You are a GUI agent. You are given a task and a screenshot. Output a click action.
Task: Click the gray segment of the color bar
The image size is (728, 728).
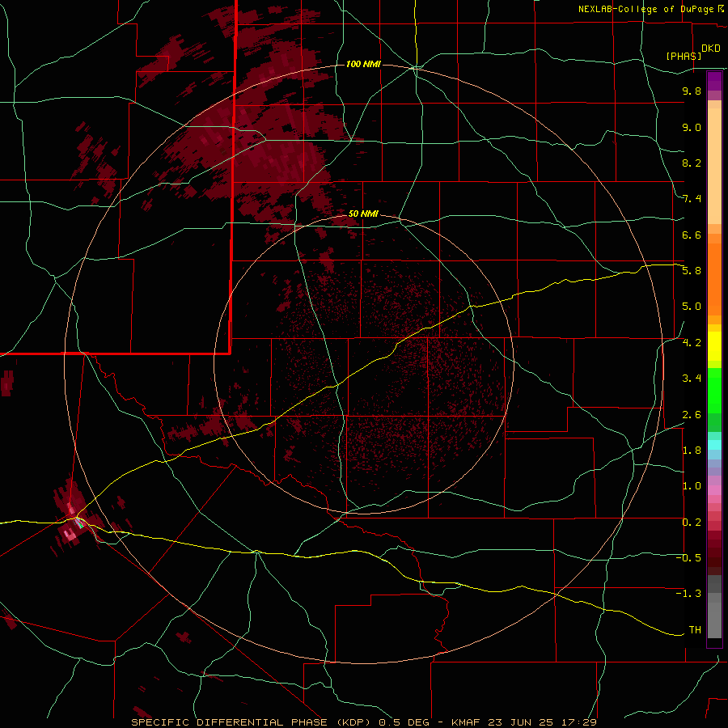[x=714, y=607]
